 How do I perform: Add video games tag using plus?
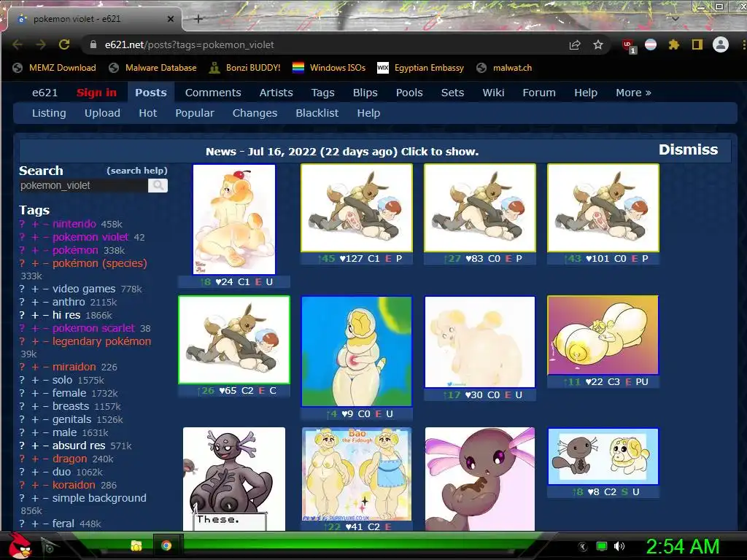[35, 289]
